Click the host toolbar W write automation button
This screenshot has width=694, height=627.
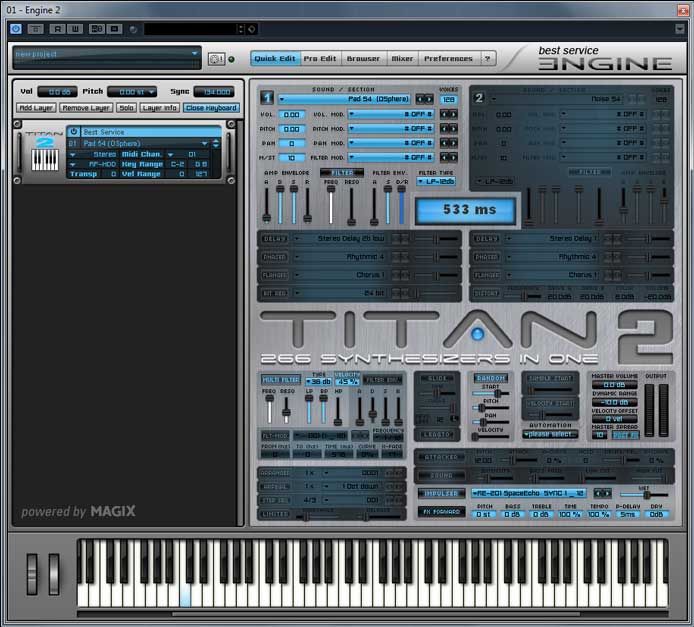coord(75,29)
